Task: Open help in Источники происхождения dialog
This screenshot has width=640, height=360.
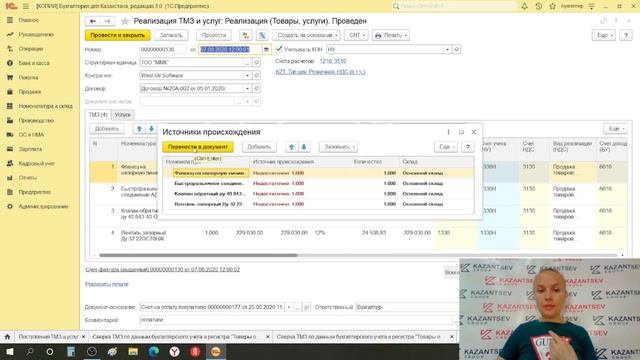Action: [468, 147]
